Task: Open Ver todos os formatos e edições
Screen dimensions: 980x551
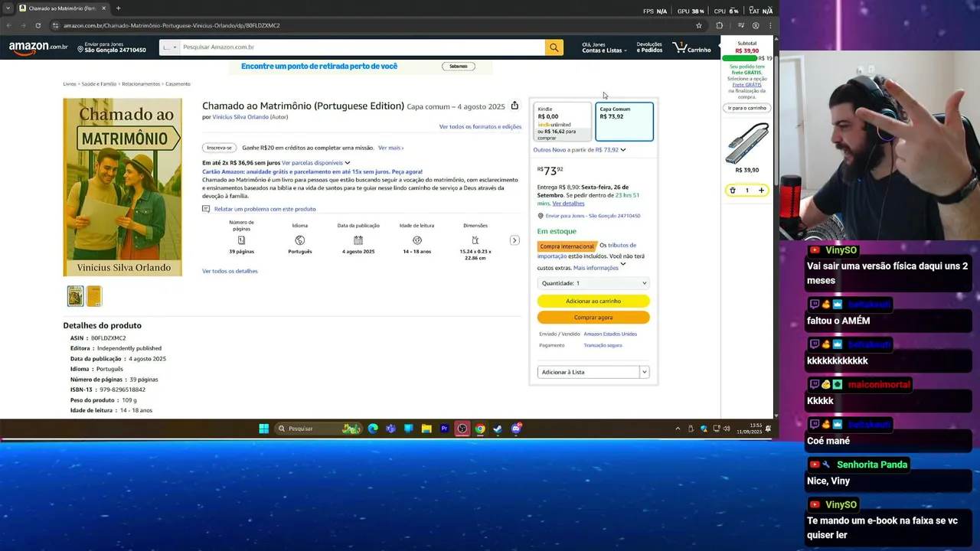Action: coord(480,127)
